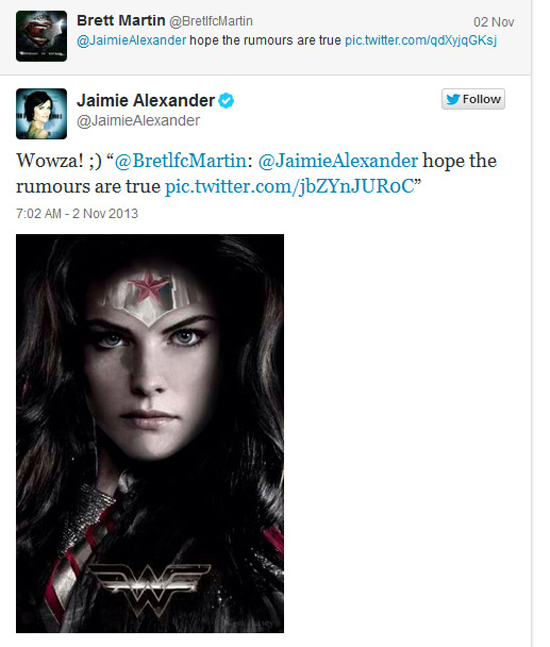
Task: Open Jaimie Alexander's profile picture
Action: [x=41, y=113]
